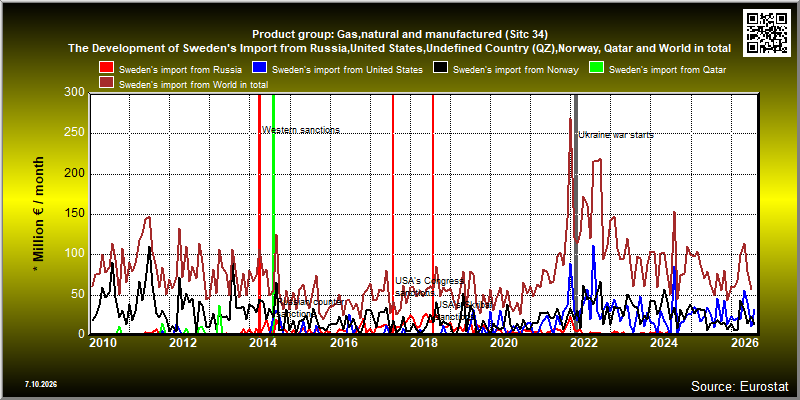800x400 pixels.
Task: Click the 2026 x-axis label
Action: pos(744,342)
